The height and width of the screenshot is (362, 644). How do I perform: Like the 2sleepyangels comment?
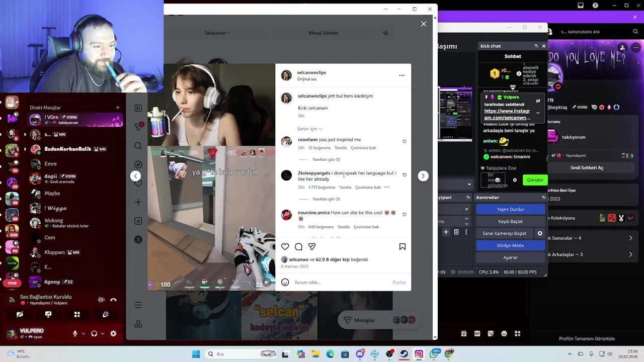coord(405,175)
